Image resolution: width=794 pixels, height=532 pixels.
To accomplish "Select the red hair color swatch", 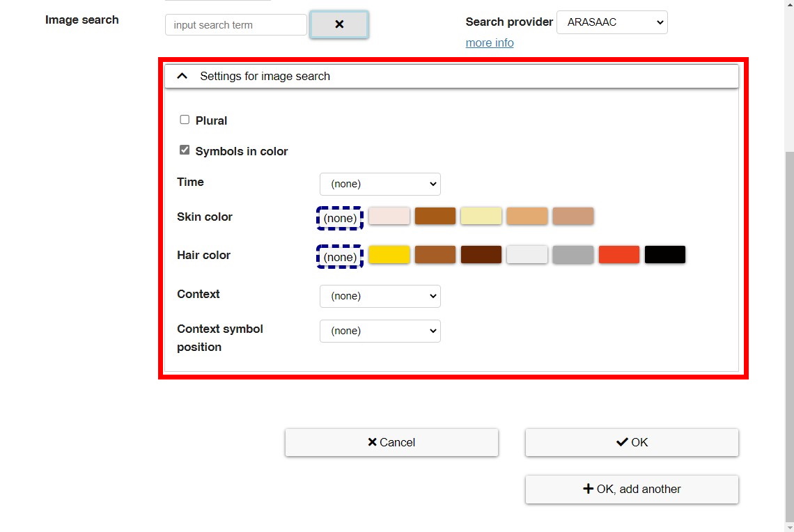I will point(618,254).
